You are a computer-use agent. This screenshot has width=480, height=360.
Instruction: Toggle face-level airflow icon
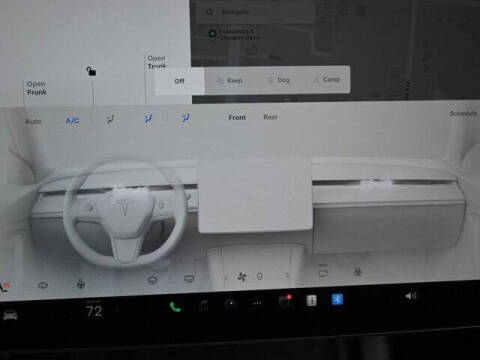pyautogui.click(x=148, y=119)
